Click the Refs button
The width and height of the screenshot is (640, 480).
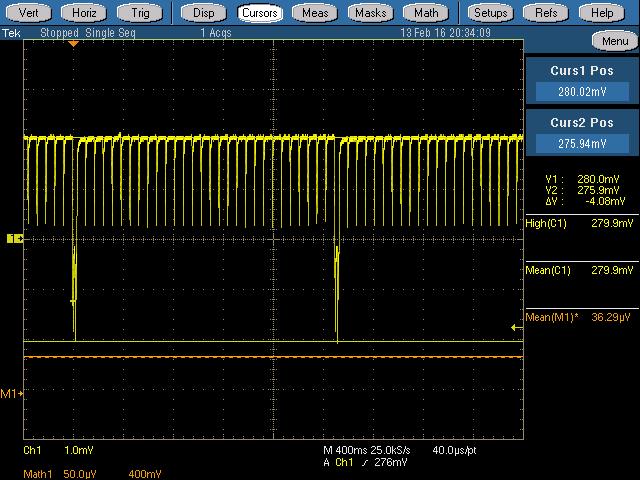tap(546, 13)
